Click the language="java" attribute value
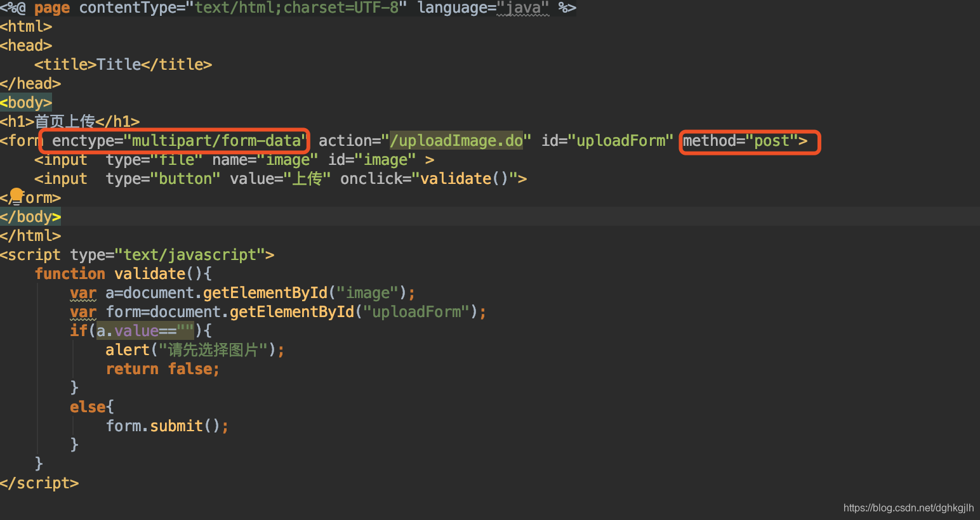 click(x=523, y=8)
